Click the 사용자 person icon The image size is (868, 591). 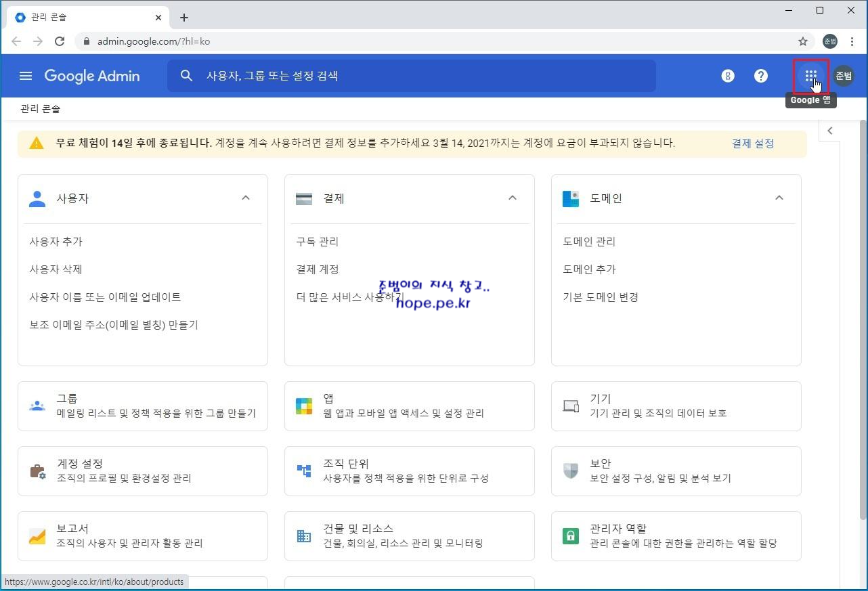coord(37,198)
